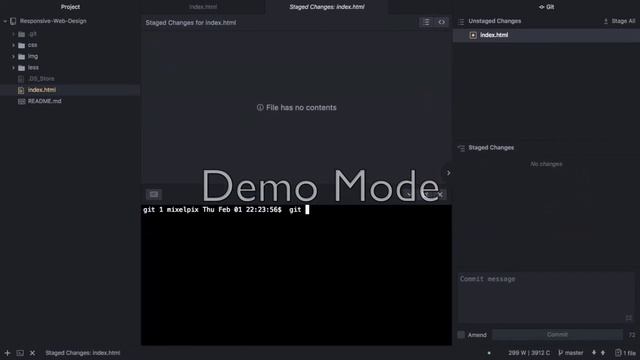Open the master branch selector

click(x=571, y=353)
